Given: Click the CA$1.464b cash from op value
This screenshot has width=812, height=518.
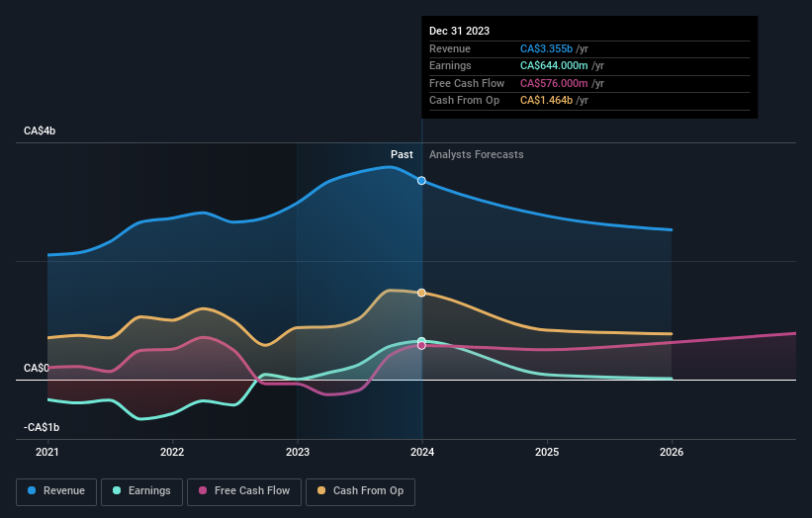Looking at the screenshot, I should click(x=546, y=101).
